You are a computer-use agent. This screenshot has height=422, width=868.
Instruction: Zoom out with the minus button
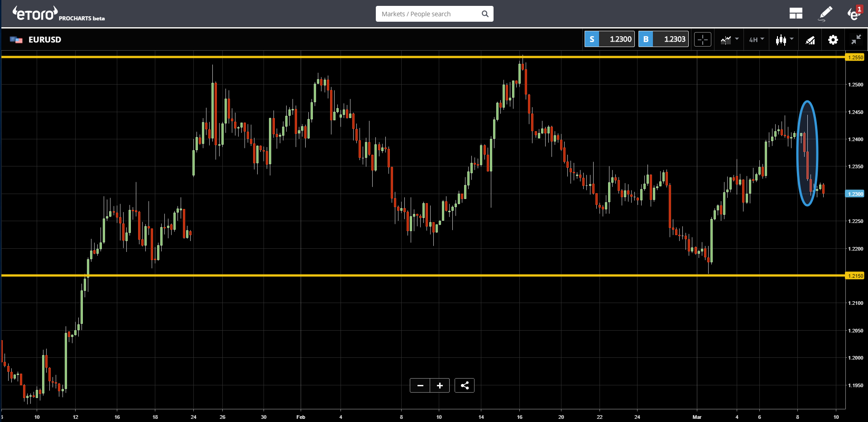point(420,385)
